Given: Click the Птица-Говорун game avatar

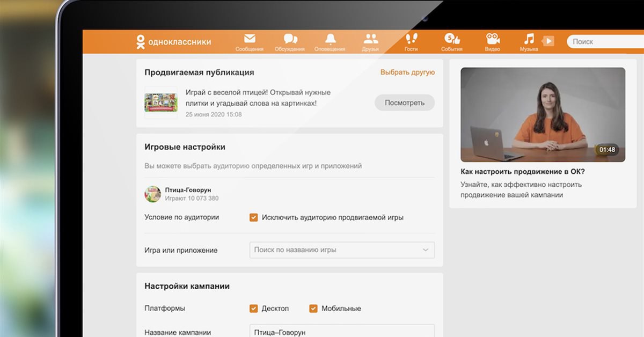Looking at the screenshot, I should (x=153, y=194).
